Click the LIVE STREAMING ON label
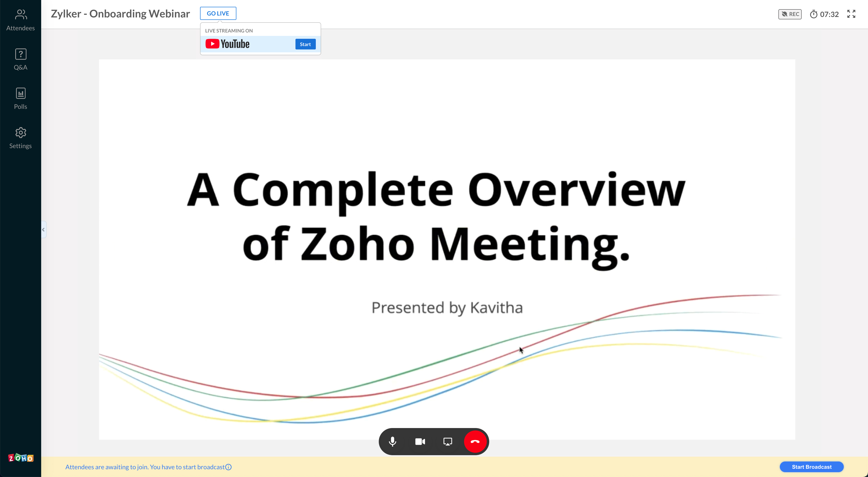 (229, 31)
